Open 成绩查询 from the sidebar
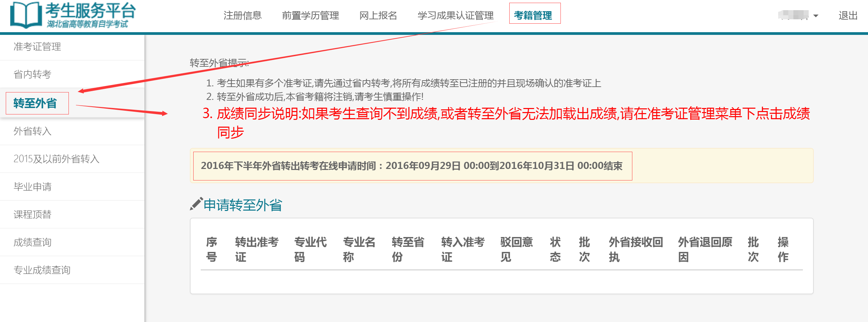The image size is (868, 322). pos(33,242)
